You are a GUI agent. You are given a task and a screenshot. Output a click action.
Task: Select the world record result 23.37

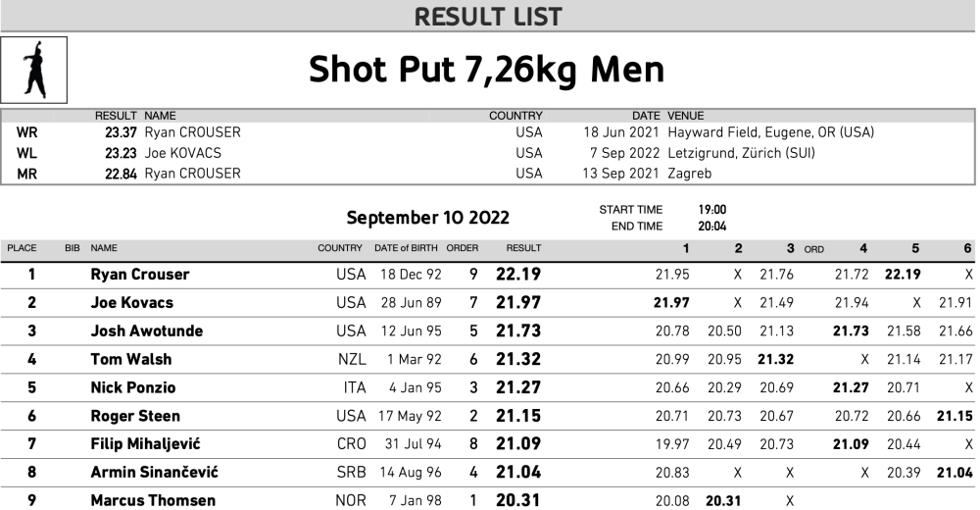[x=122, y=132]
